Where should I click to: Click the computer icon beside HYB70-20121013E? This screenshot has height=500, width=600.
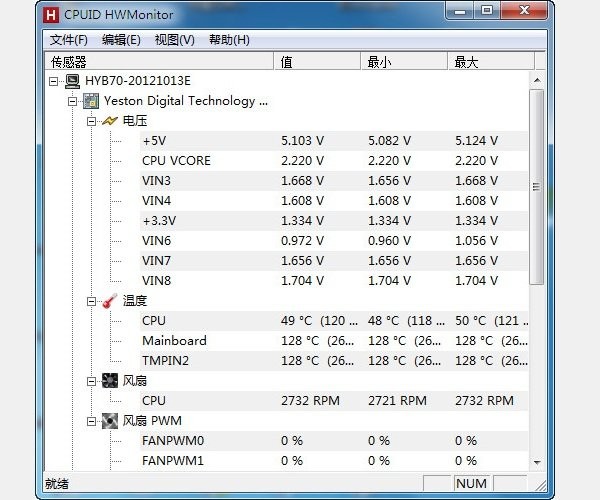click(72, 81)
